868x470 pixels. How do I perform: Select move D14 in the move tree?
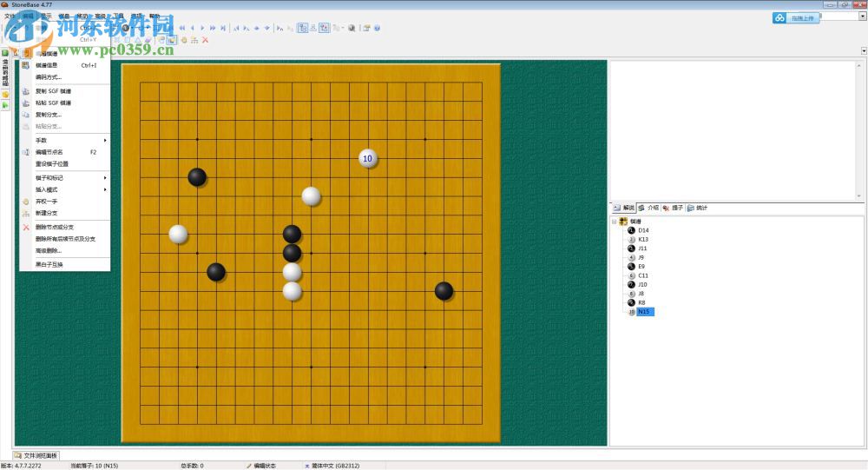pyautogui.click(x=643, y=230)
